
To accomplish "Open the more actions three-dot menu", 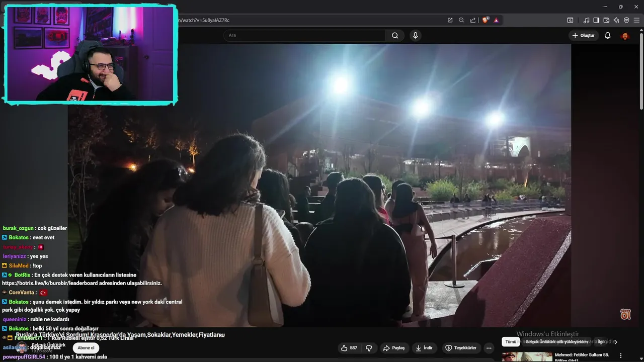I will pyautogui.click(x=489, y=348).
